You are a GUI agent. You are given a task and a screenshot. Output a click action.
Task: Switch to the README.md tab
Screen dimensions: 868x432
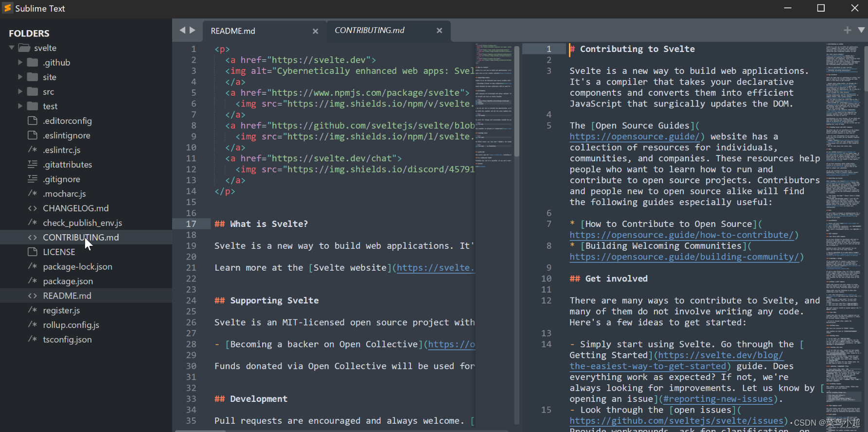[x=233, y=31]
